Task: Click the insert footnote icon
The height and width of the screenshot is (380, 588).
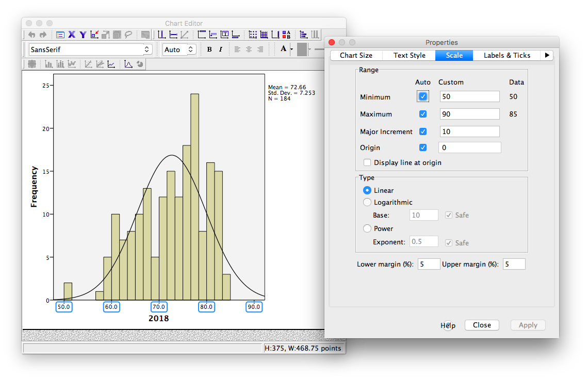Action: [236, 35]
